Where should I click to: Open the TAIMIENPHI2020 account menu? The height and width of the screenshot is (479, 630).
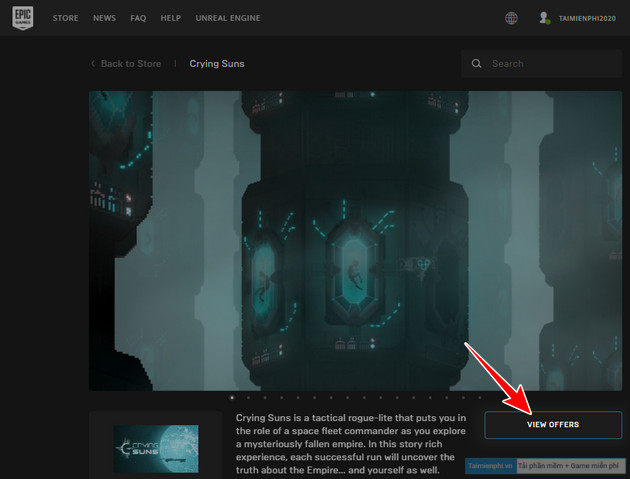pyautogui.click(x=587, y=18)
